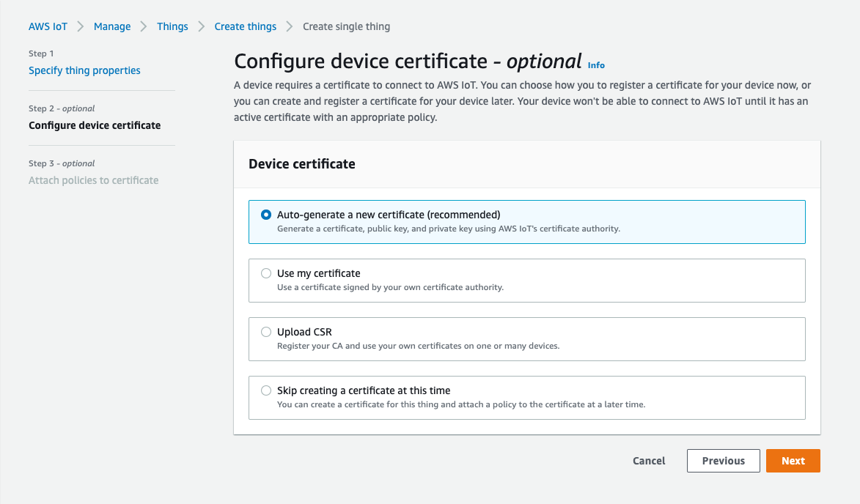The height and width of the screenshot is (504, 860).
Task: Choose Use my certificate option
Action: [x=266, y=273]
